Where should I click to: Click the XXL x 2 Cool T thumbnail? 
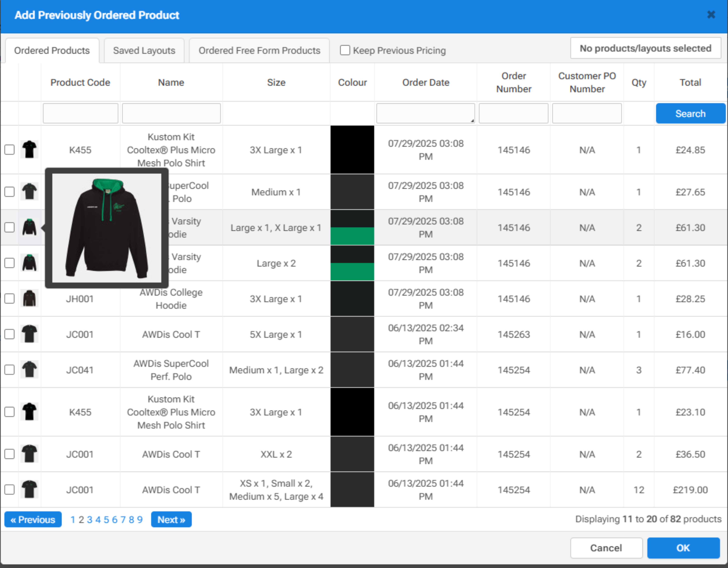click(x=29, y=454)
